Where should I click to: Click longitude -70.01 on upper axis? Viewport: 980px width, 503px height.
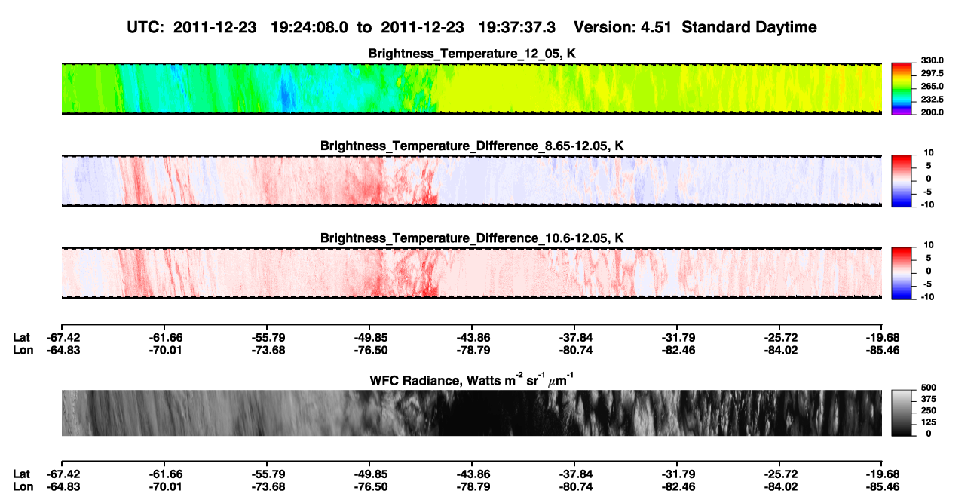coord(164,350)
